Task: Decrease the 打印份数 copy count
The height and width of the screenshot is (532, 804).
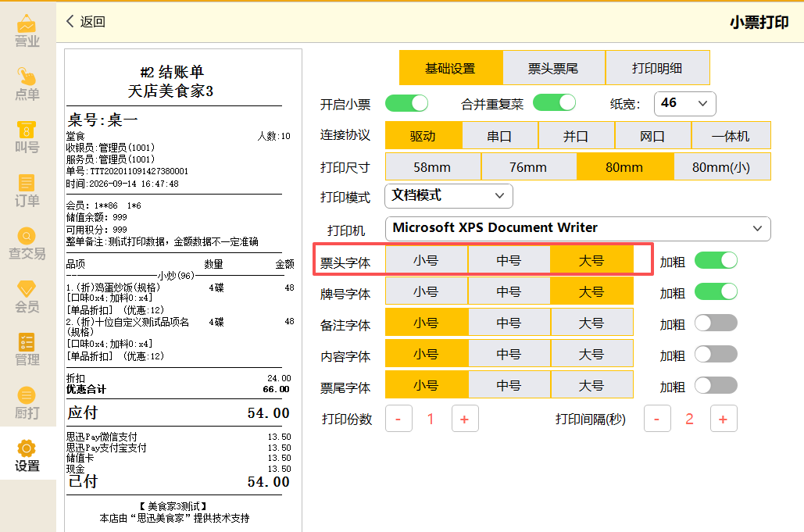Action: point(398,419)
